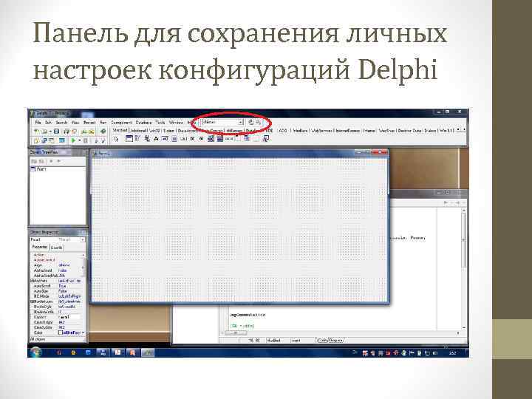Click the View Unit toolbar icon
The image size is (532, 399).
[36, 140]
